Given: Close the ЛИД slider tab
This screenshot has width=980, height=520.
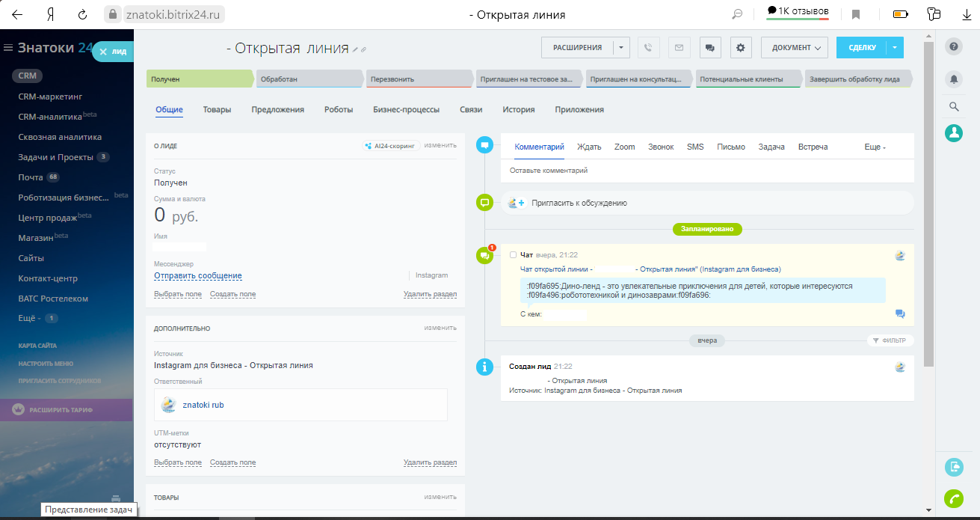Looking at the screenshot, I should [x=104, y=52].
